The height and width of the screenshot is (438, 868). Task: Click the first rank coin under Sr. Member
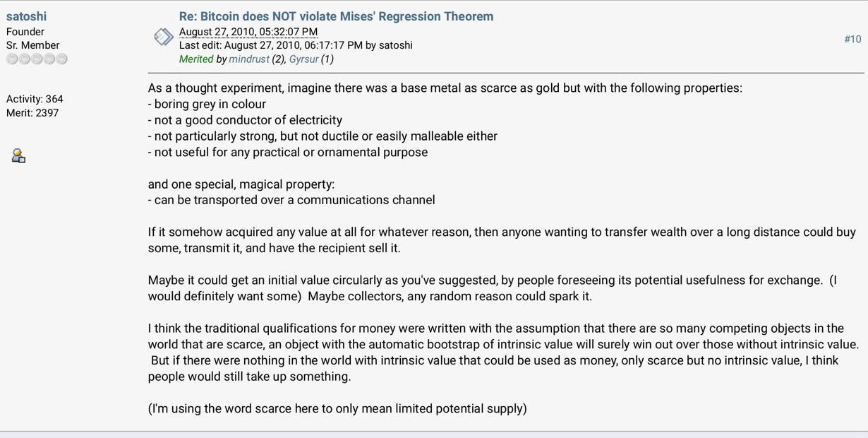(x=12, y=59)
